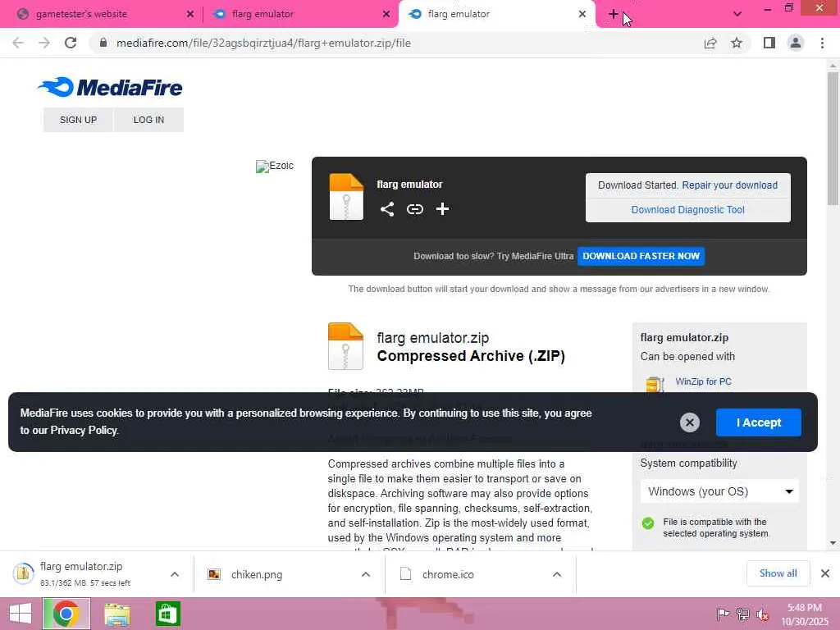
Task: Click the WinZip icon in the sidebar
Action: click(655, 384)
